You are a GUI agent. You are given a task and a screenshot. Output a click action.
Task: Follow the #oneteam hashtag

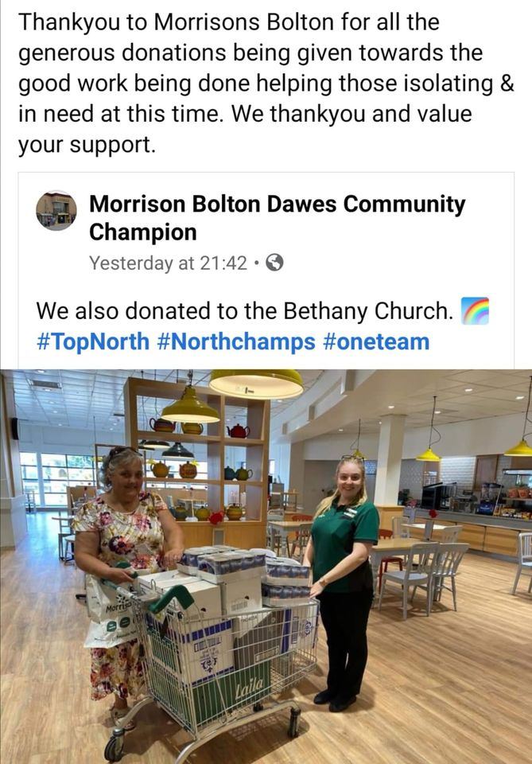tap(376, 341)
